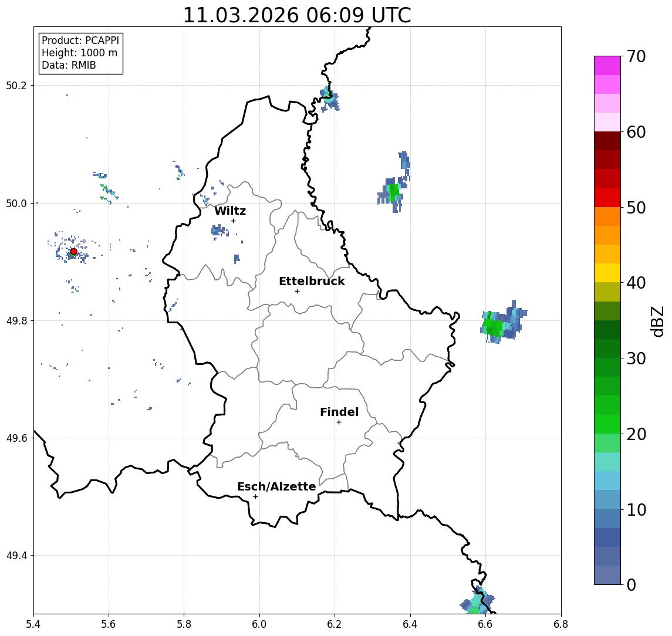This screenshot has height=636, width=672.
Task: Click the longitude label 6.4
Action: click(410, 624)
